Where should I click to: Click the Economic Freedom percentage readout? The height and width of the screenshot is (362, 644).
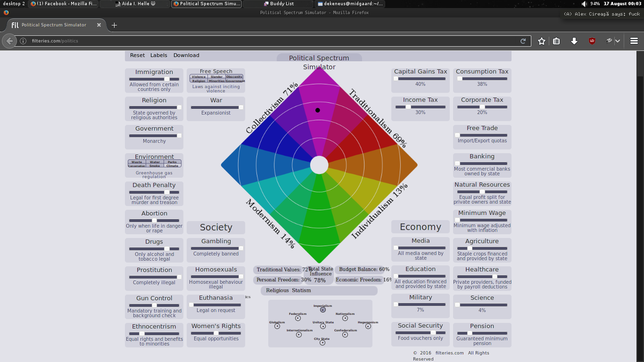point(363,280)
